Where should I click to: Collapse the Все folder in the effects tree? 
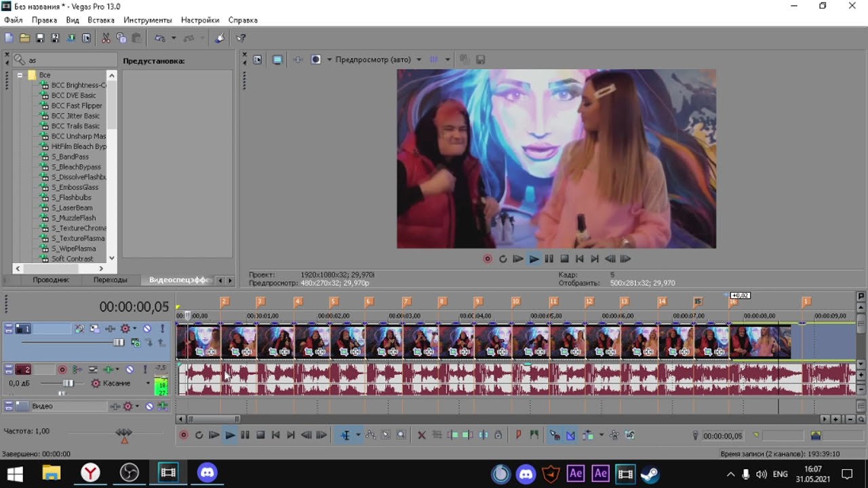(x=20, y=75)
